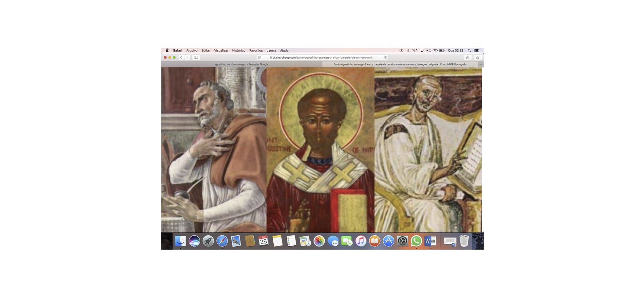Go back with Safari's back arrow
This screenshot has width=644, height=302.
click(x=181, y=57)
